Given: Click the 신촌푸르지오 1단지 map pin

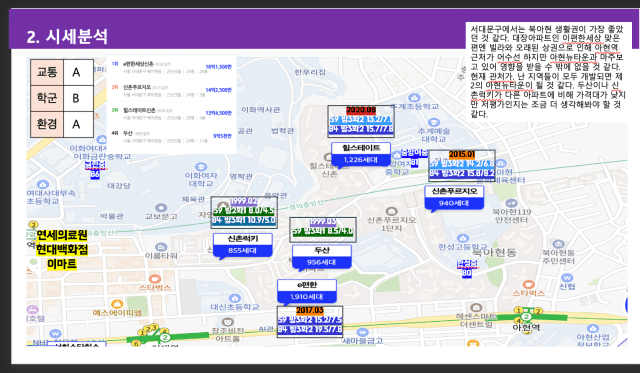Looking at the screenshot, I should click(x=391, y=211).
